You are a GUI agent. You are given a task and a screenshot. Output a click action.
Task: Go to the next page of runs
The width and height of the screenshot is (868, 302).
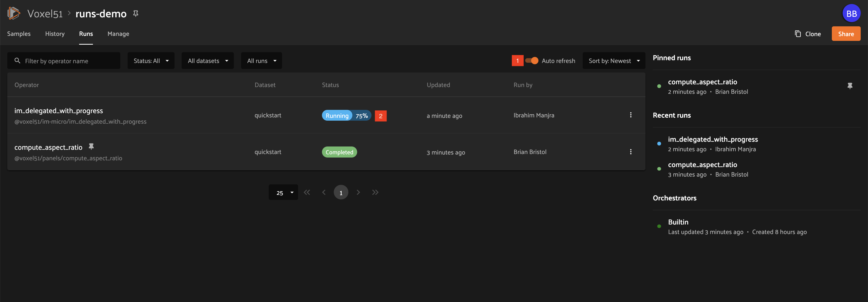pyautogui.click(x=358, y=192)
